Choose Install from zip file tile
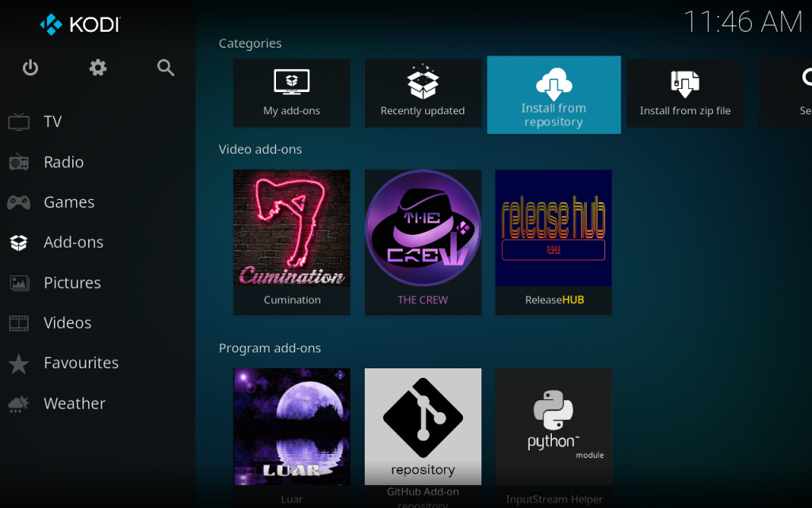Screen dimensions: 812x508 (x=685, y=93)
